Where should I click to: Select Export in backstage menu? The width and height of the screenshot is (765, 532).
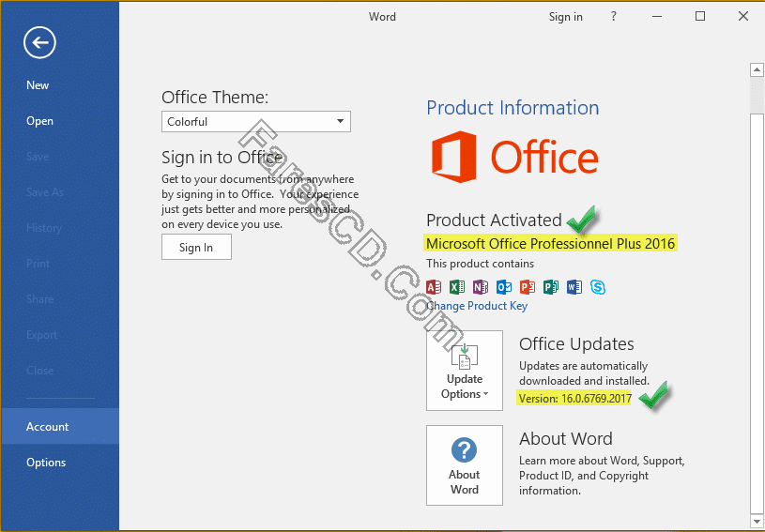(x=41, y=335)
